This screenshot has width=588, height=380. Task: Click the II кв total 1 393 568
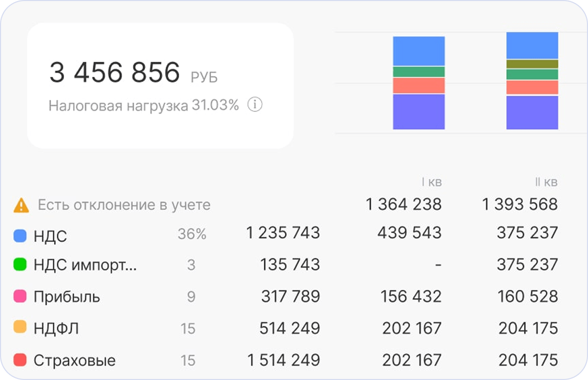[520, 204]
